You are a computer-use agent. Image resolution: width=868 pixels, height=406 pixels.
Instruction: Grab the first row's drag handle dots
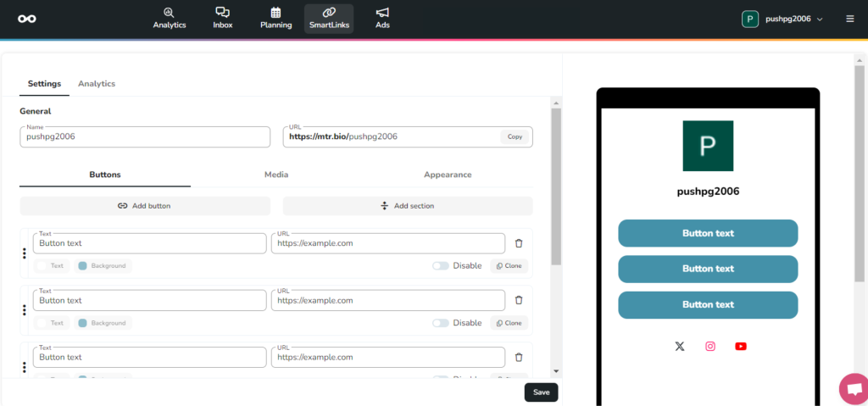tap(25, 253)
